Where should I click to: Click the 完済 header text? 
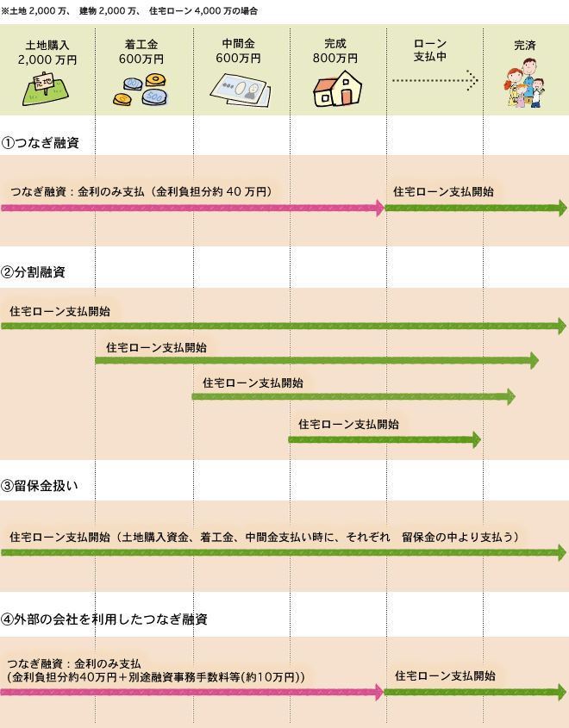(x=525, y=46)
